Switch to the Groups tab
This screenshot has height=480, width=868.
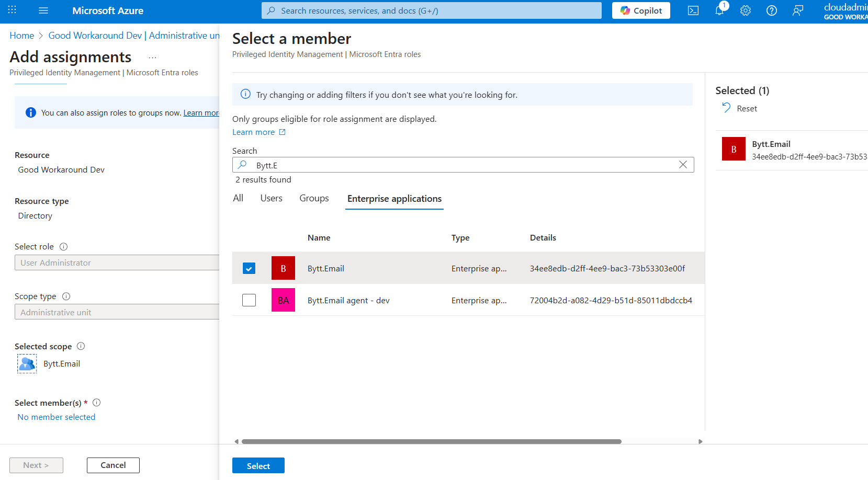pyautogui.click(x=314, y=198)
